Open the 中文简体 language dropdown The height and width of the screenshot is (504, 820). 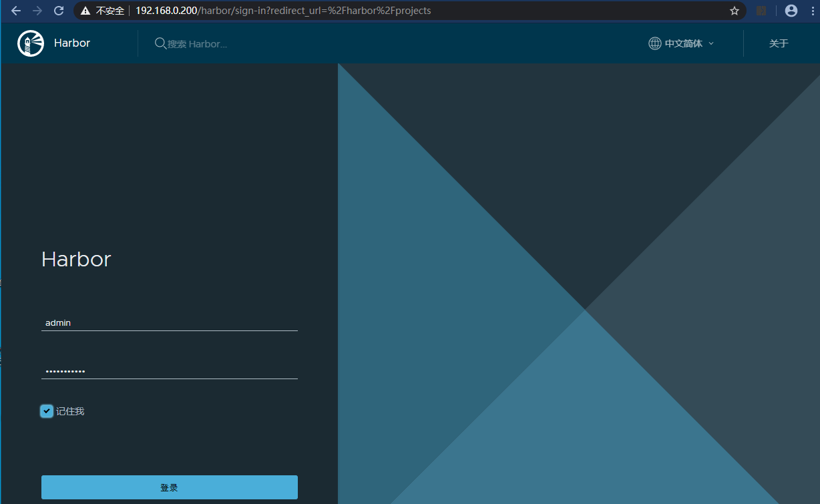tap(682, 43)
